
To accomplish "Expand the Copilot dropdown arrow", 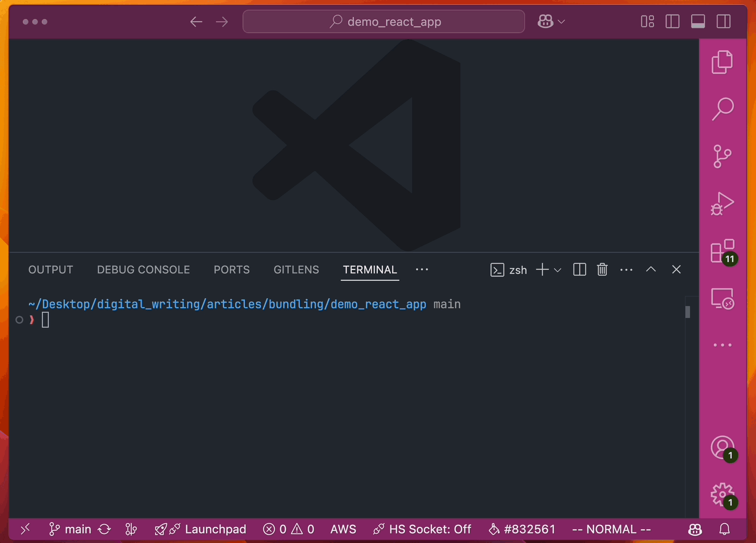I will (561, 22).
